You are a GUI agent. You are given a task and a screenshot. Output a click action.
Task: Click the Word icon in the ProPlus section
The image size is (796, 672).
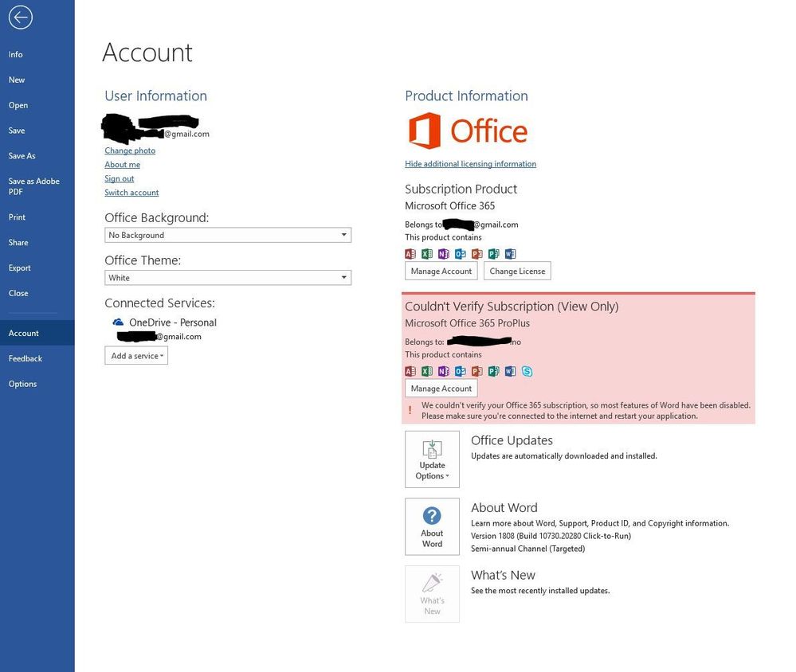point(510,371)
